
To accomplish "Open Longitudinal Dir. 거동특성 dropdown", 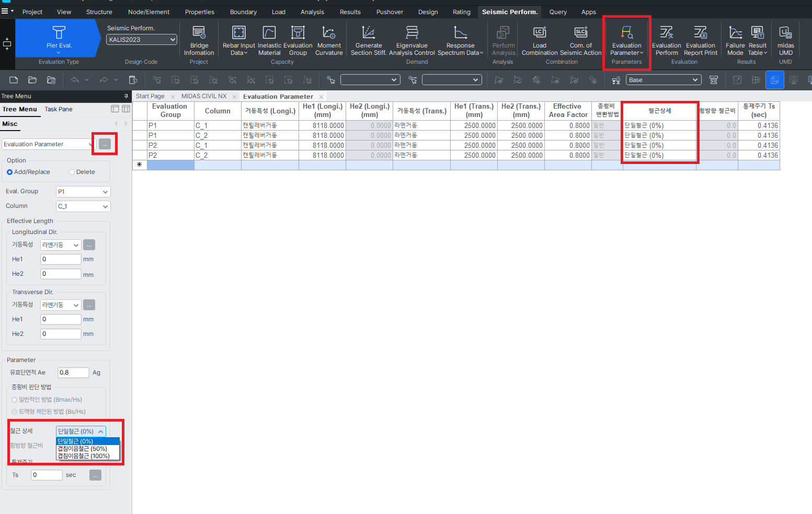I will pyautogui.click(x=61, y=245).
